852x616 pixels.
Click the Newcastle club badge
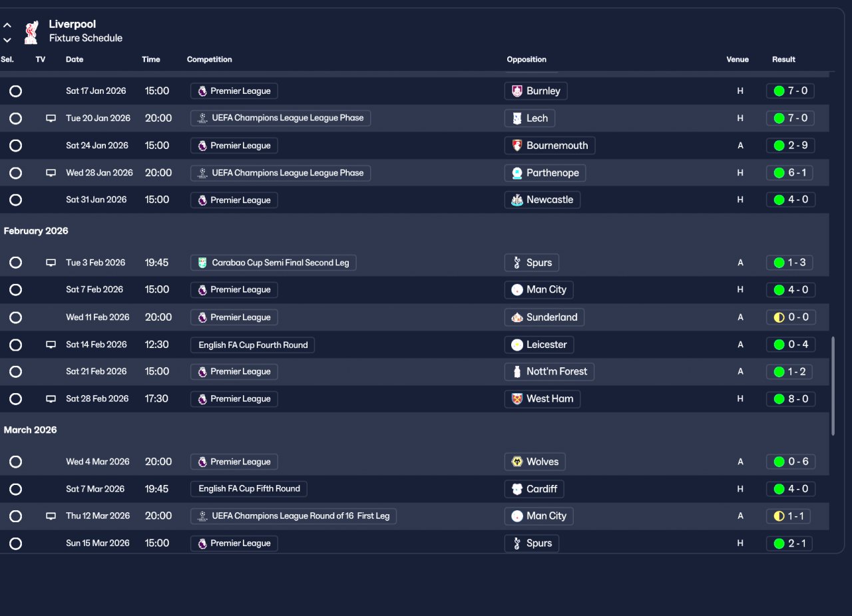pyautogui.click(x=517, y=200)
